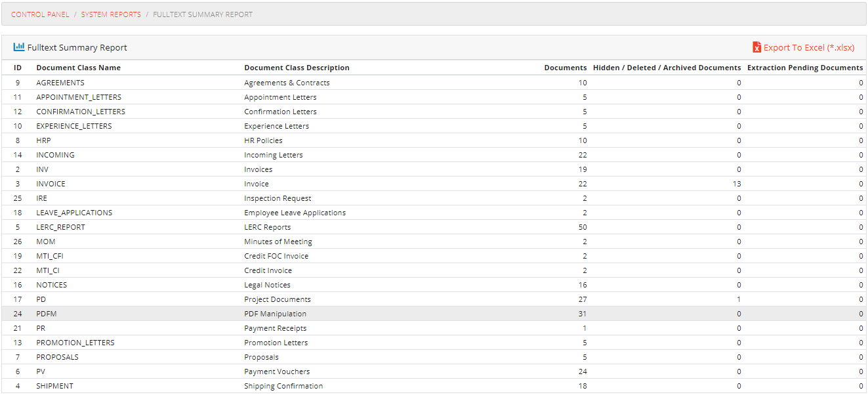868x403 pixels.
Task: Click the MTI_CFI class name
Action: click(51, 256)
